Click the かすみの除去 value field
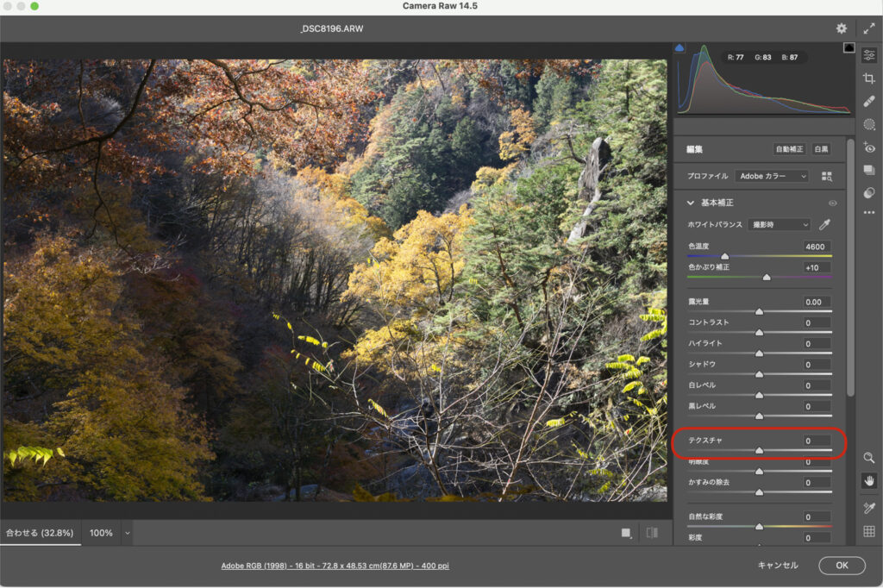Image resolution: width=883 pixels, height=588 pixels. [817, 483]
